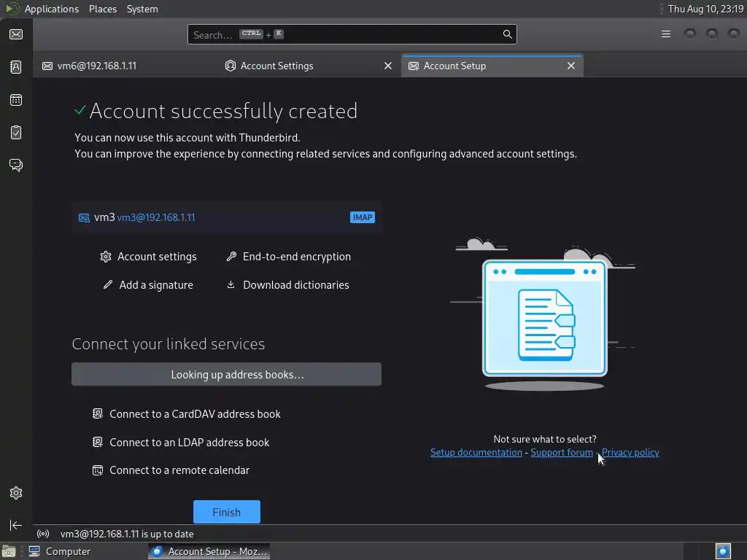Screen dimensions: 747x560
Task: Open the Applications menu
Action: point(52,9)
